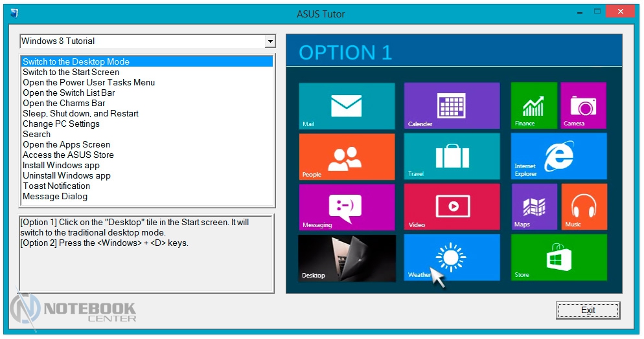Open the Music headphones tile
This screenshot has width=644, height=339.
coord(584,206)
